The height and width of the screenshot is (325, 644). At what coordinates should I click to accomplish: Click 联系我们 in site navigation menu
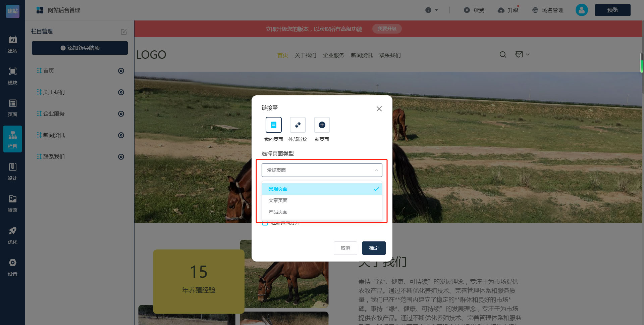click(x=390, y=55)
